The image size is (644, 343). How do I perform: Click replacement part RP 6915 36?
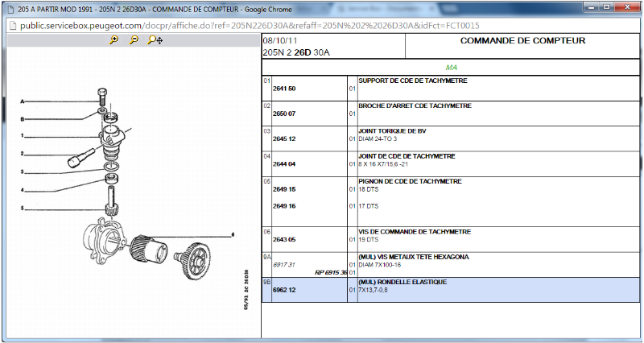coord(330,272)
